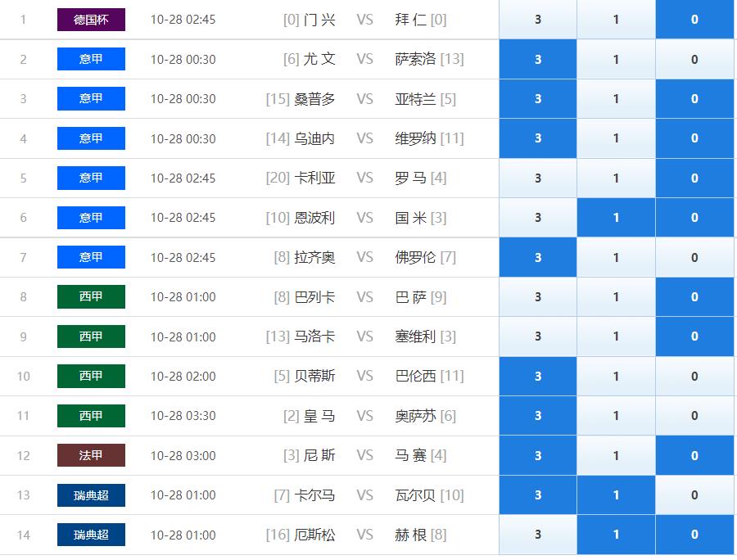Click 意甲 tag for 尤文 match
Screen dimensions: 737x560
point(91,59)
